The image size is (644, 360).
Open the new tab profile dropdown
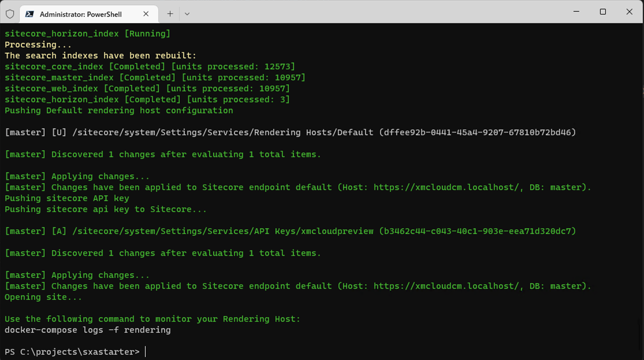pos(187,14)
